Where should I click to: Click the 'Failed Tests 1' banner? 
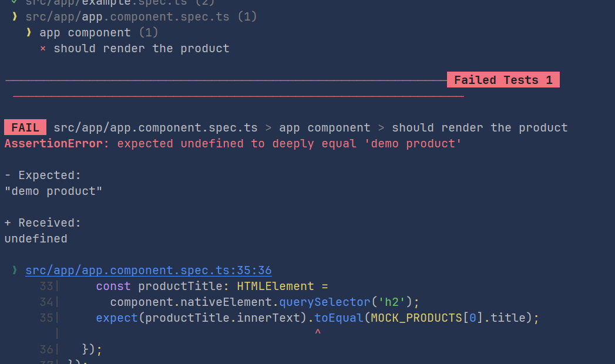pyautogui.click(x=503, y=80)
